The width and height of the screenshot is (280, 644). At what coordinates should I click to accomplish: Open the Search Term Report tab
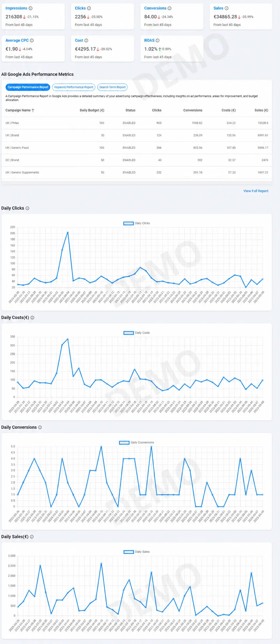click(112, 87)
